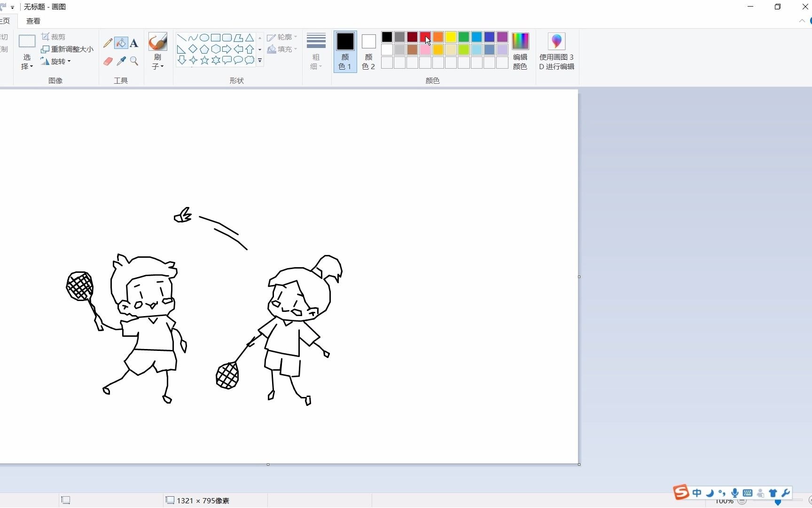Switch to the Home (主页) tab

point(5,21)
